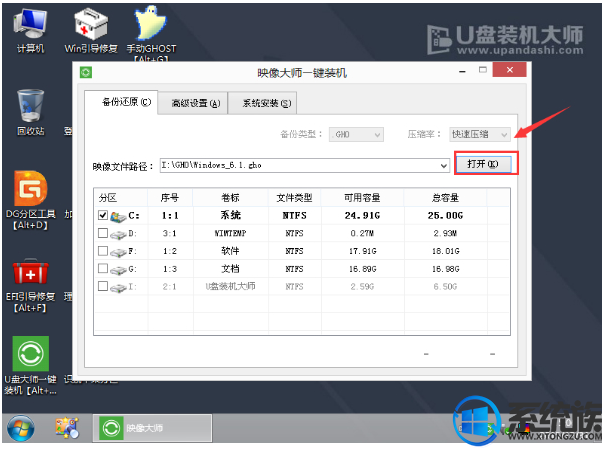Select the 系统 volume label cell

[230, 215]
